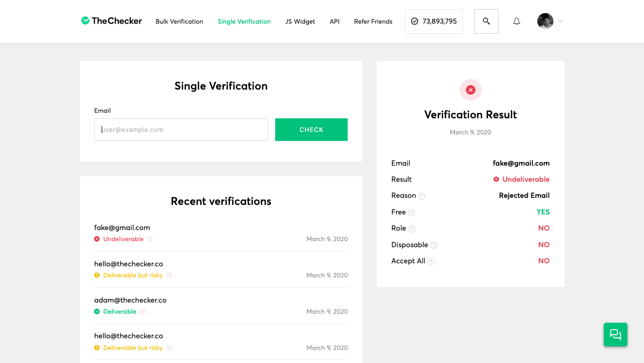Open the notifications bell
This screenshot has width=644, height=363.
pyautogui.click(x=517, y=21)
